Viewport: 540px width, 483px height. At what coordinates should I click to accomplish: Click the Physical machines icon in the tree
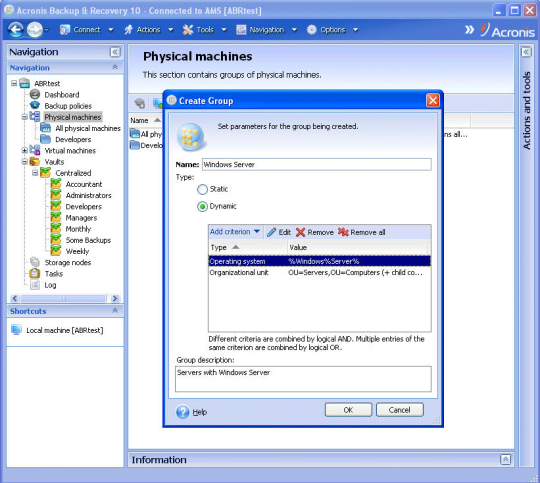coord(35,116)
